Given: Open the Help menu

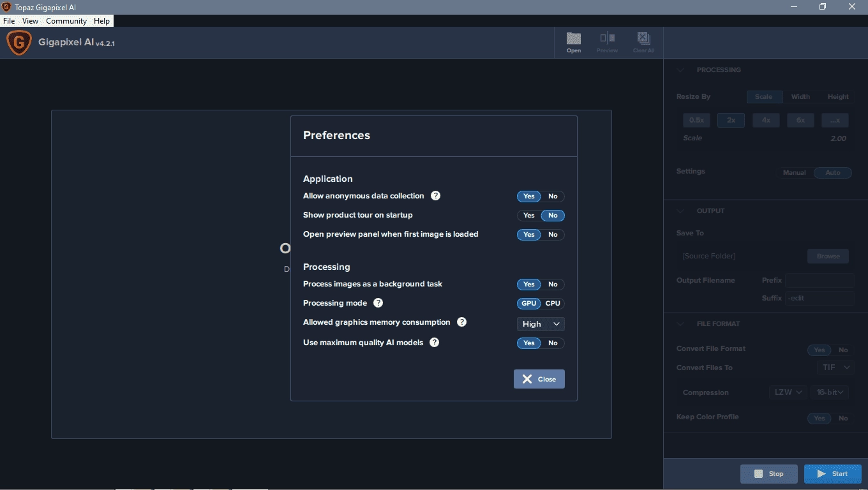Looking at the screenshot, I should [101, 21].
